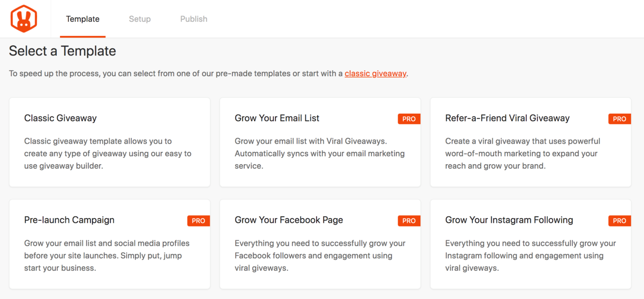
Task: Follow the classic giveaway link
Action: click(375, 73)
